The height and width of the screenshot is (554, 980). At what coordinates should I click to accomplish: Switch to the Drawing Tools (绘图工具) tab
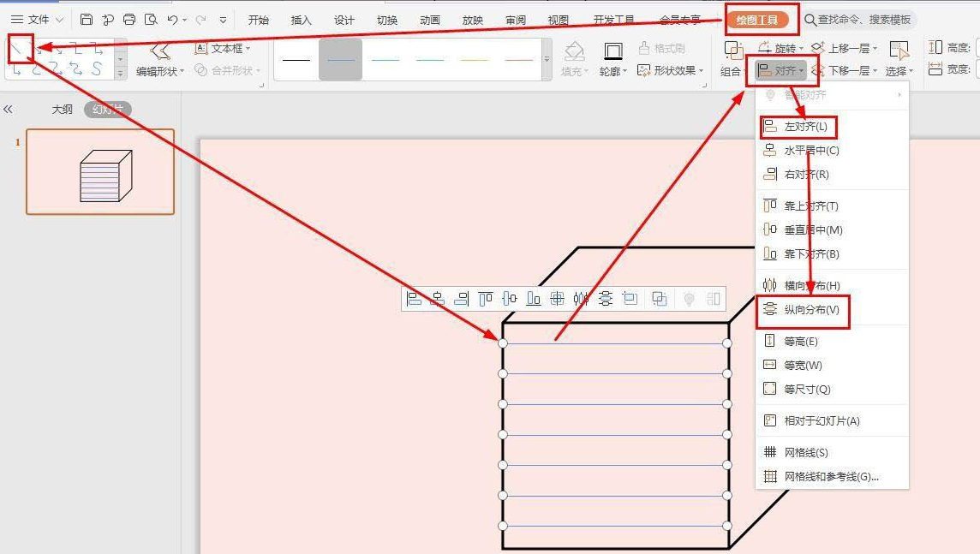click(757, 20)
